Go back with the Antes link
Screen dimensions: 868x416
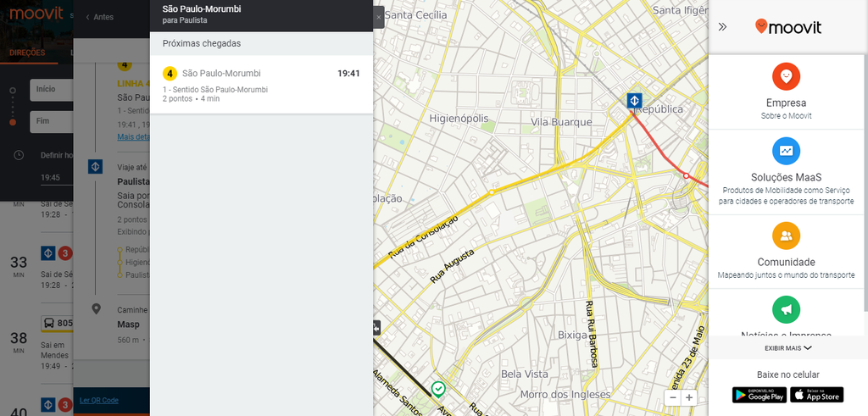click(100, 17)
